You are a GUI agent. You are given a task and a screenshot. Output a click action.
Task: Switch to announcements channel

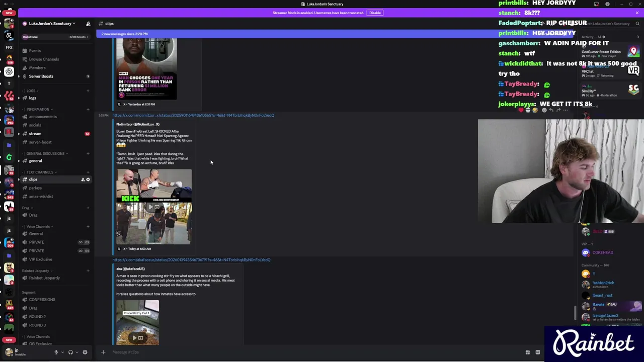tap(56, 117)
